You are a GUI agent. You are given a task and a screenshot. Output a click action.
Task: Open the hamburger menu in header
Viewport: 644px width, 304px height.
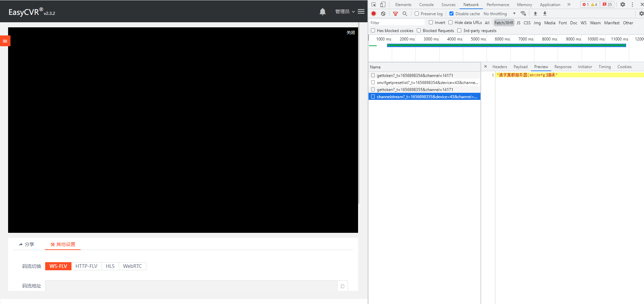(x=361, y=11)
